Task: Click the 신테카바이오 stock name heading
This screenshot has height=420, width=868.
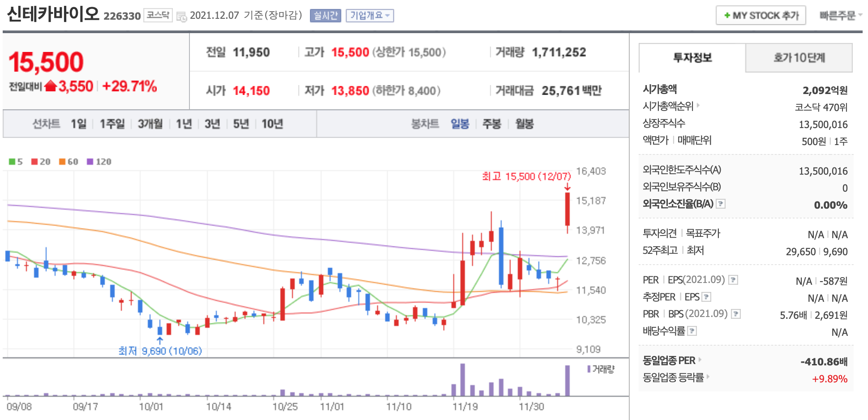Action: click(x=53, y=14)
